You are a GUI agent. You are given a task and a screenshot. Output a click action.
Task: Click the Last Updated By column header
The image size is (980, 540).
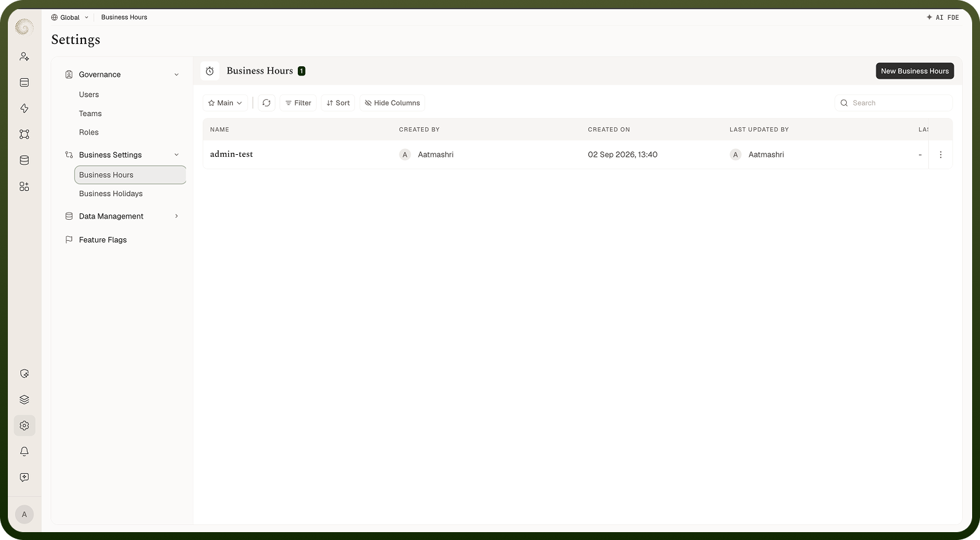[x=759, y=130]
